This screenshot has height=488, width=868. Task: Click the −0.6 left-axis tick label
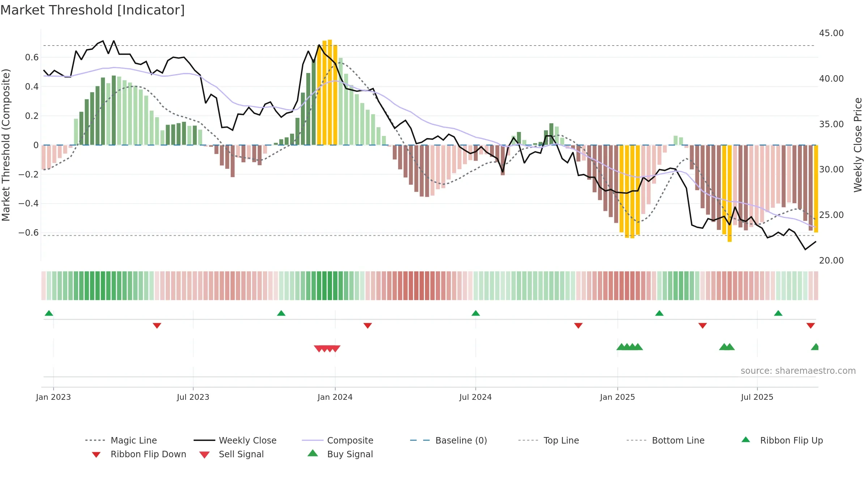click(x=29, y=233)
